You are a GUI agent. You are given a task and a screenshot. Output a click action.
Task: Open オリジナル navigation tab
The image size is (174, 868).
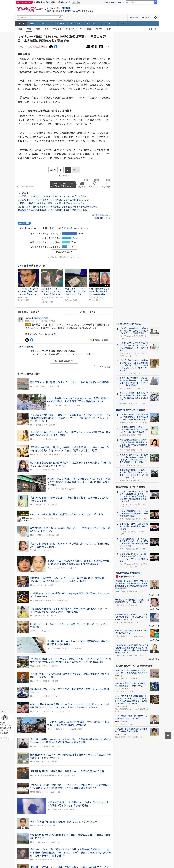(75, 24)
